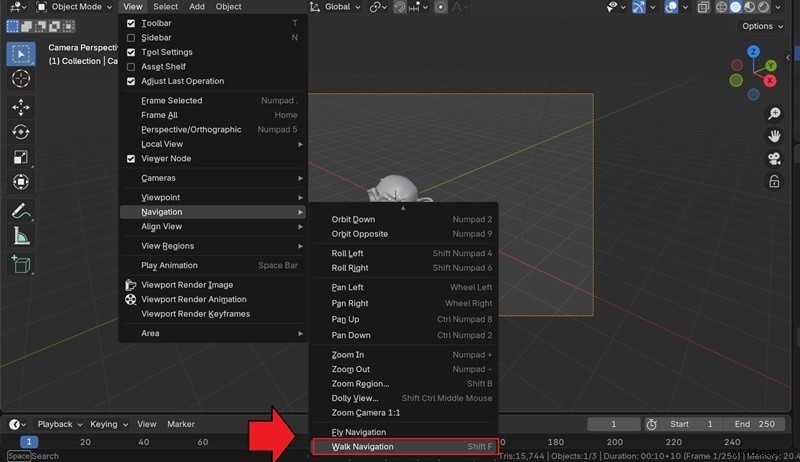
Task: Select the Rotate tool
Action: (x=21, y=132)
